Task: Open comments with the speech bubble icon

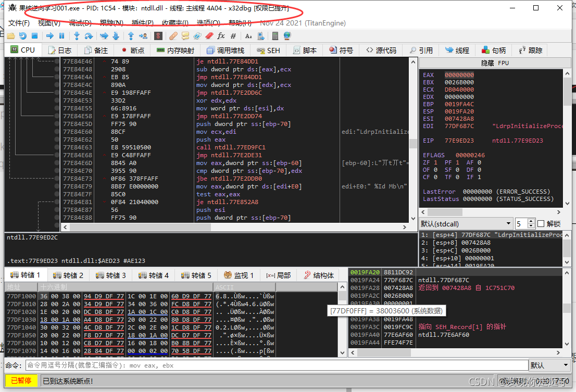Action: pyautogui.click(x=185, y=36)
